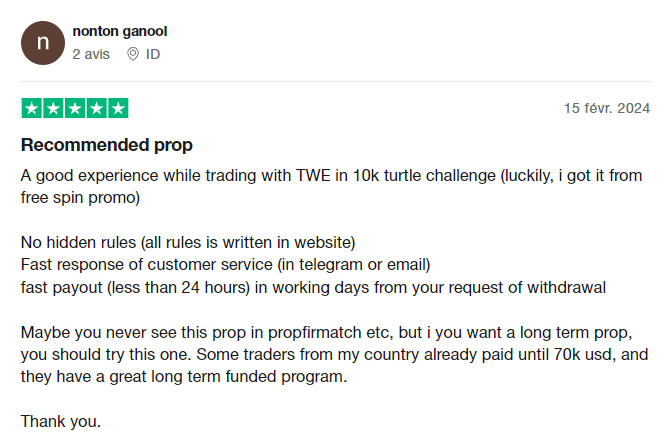667x443 pixels.
Task: Open the "Recommended prop" review title
Action: tap(107, 145)
